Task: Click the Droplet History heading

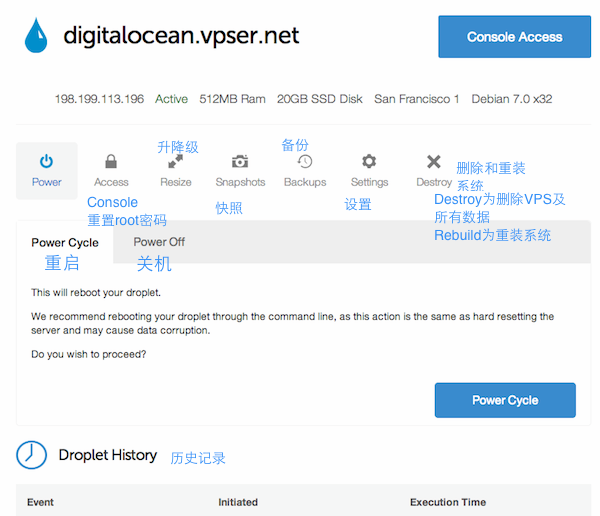Action: coord(108,455)
